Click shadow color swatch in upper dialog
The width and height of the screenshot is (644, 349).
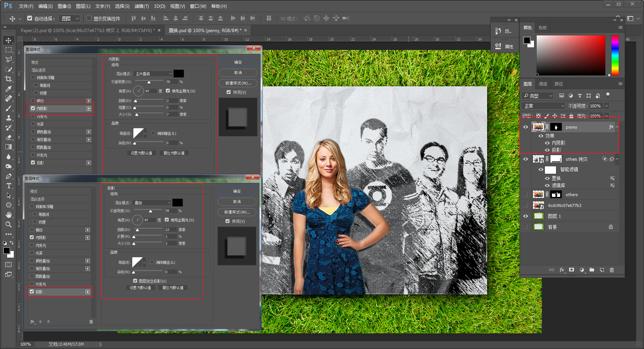pyautogui.click(x=179, y=73)
